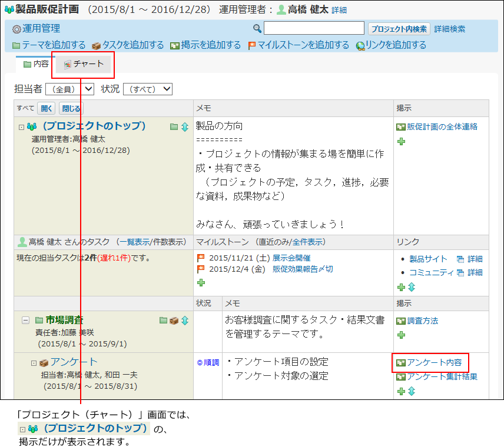
Task: Click the green plus to add a milestone
Action: click(201, 282)
